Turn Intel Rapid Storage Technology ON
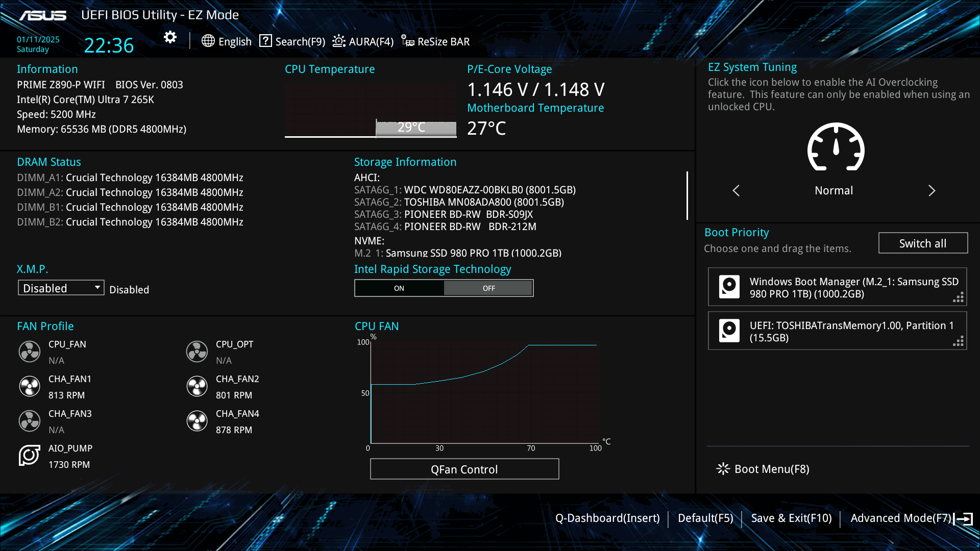Image resolution: width=980 pixels, height=551 pixels. pyautogui.click(x=399, y=288)
